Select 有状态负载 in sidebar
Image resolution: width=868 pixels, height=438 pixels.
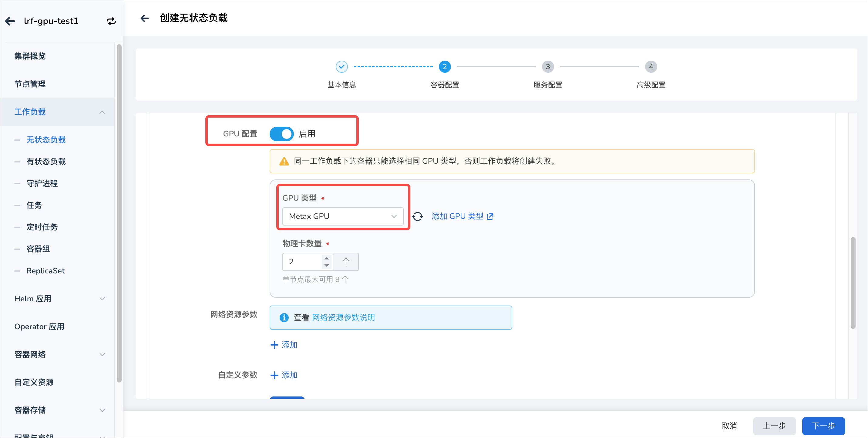[x=46, y=162]
